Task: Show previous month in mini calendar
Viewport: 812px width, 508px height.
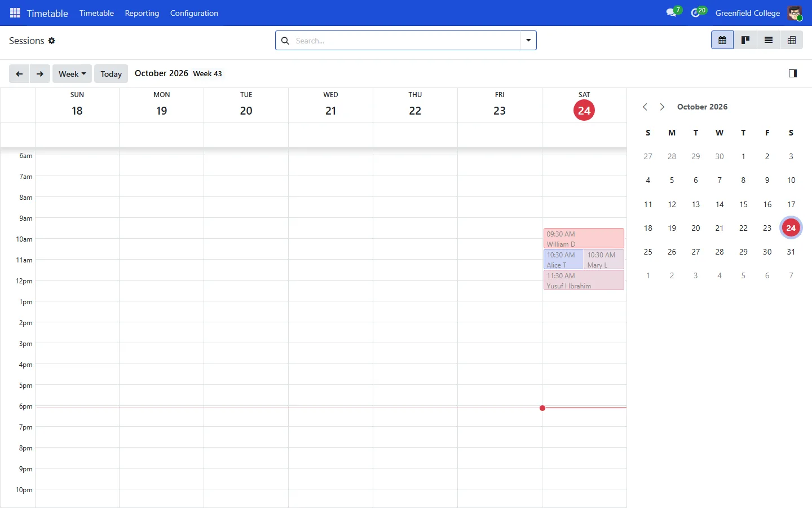Action: coord(645,107)
